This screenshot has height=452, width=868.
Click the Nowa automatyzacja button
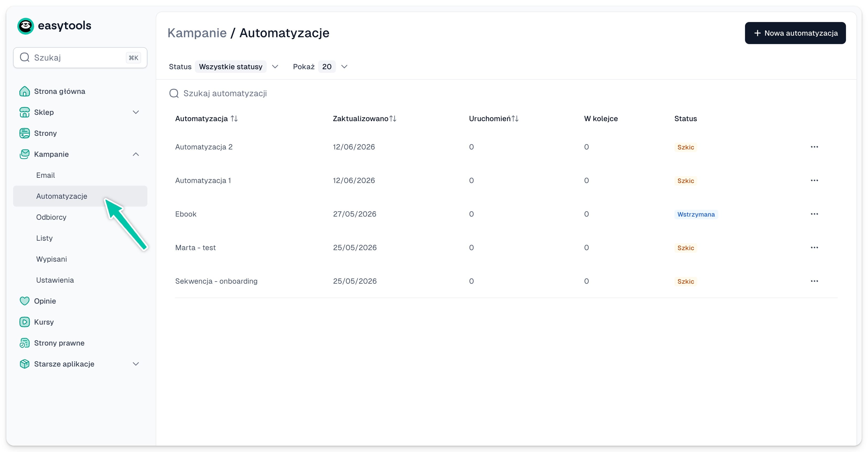pos(795,33)
